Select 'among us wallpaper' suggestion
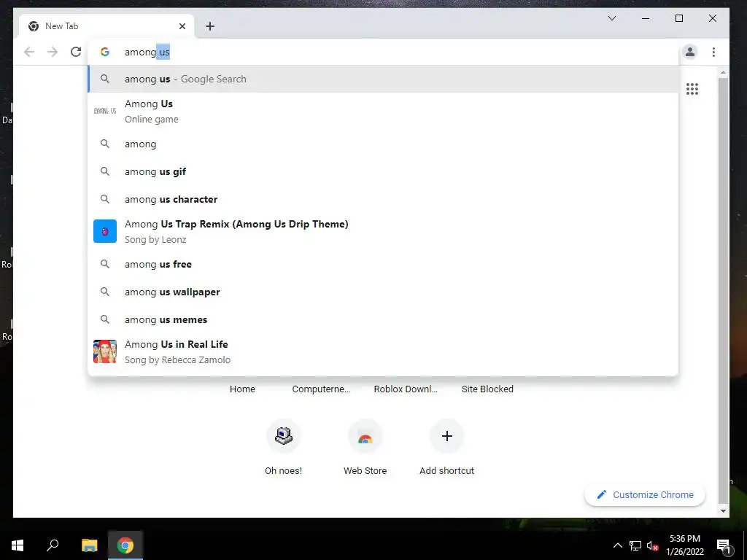Screen dimensions: 747x560 tap(383, 292)
